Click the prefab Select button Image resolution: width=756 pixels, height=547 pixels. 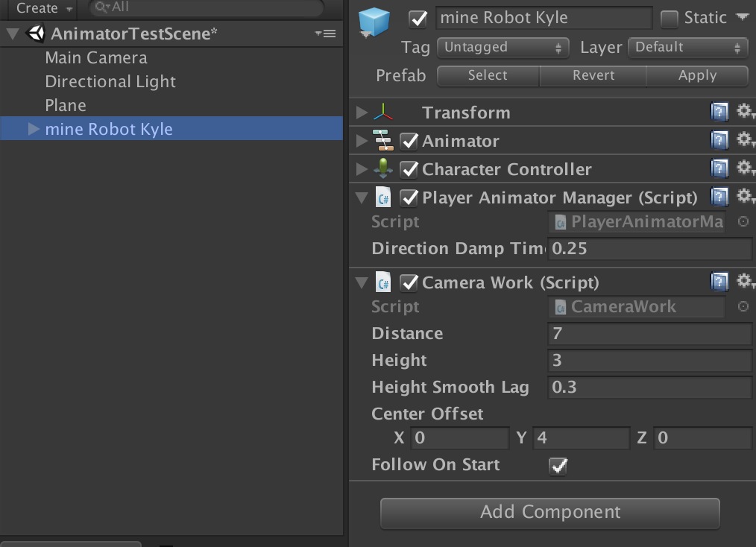pyautogui.click(x=488, y=76)
